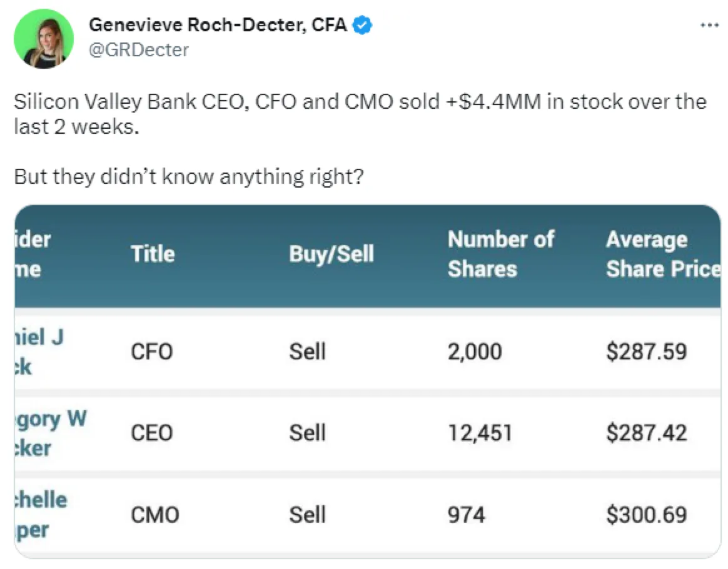Screen dimensions: 728x569
Task: Open the tweet's more options menu
Action: point(709,26)
